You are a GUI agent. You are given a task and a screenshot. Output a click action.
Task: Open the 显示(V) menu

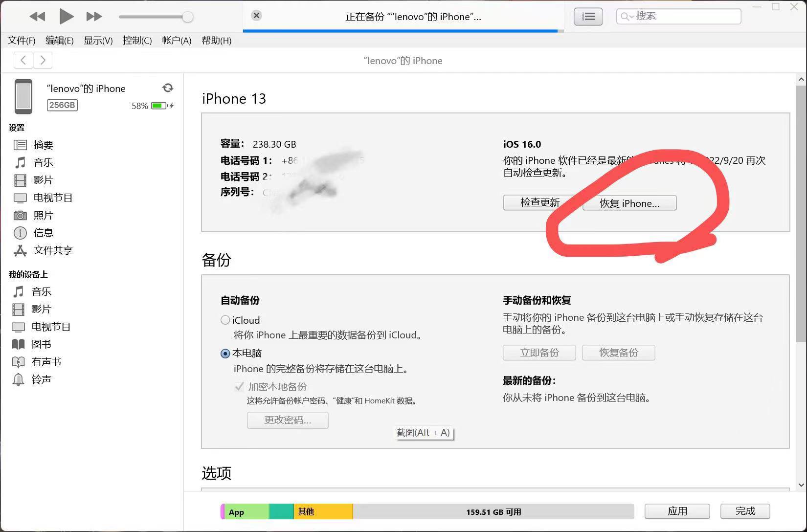click(98, 41)
